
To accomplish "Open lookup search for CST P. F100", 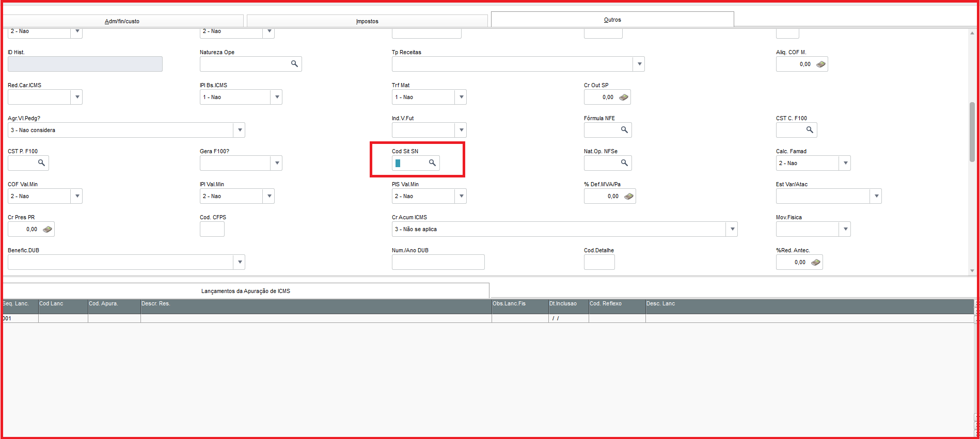I will pos(41,163).
